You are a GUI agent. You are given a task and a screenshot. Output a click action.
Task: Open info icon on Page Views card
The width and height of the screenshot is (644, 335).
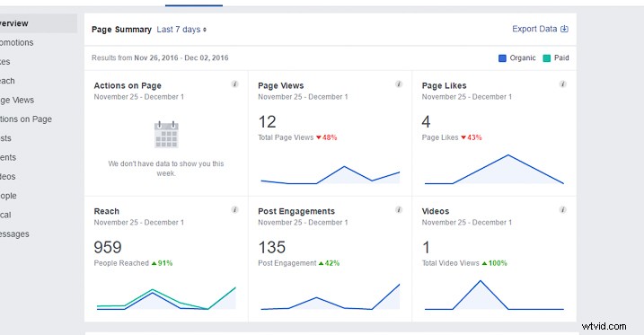coord(399,84)
